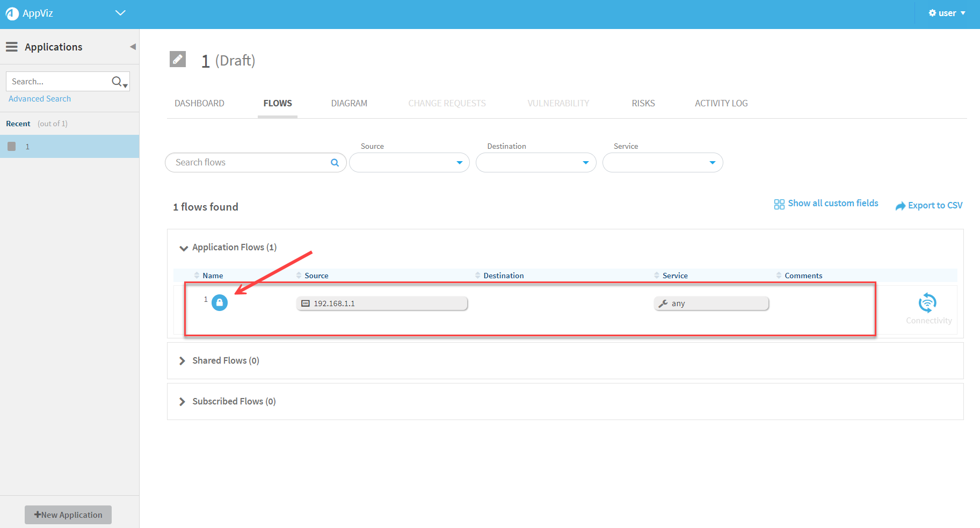Open the AppViz product switcher chevron
The width and height of the screenshot is (980, 528).
(x=120, y=13)
